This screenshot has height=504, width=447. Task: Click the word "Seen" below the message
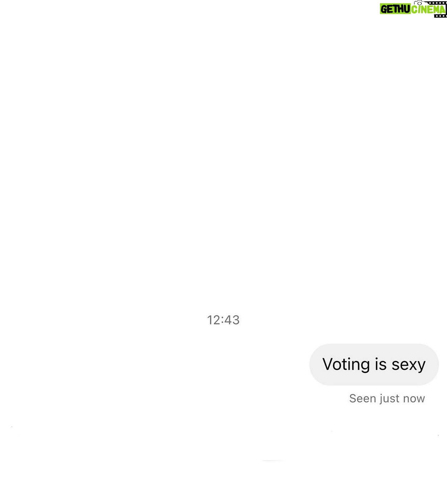coord(363,398)
